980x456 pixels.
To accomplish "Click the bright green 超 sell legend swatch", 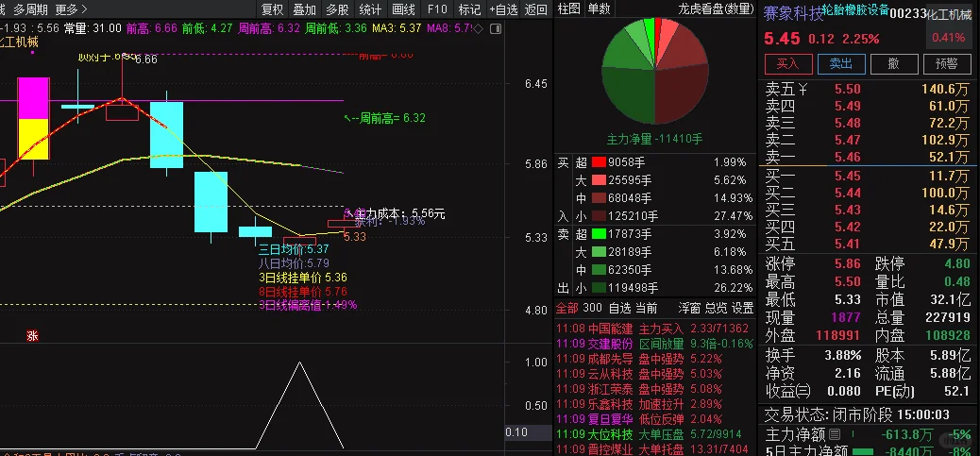I will pyautogui.click(x=599, y=234).
